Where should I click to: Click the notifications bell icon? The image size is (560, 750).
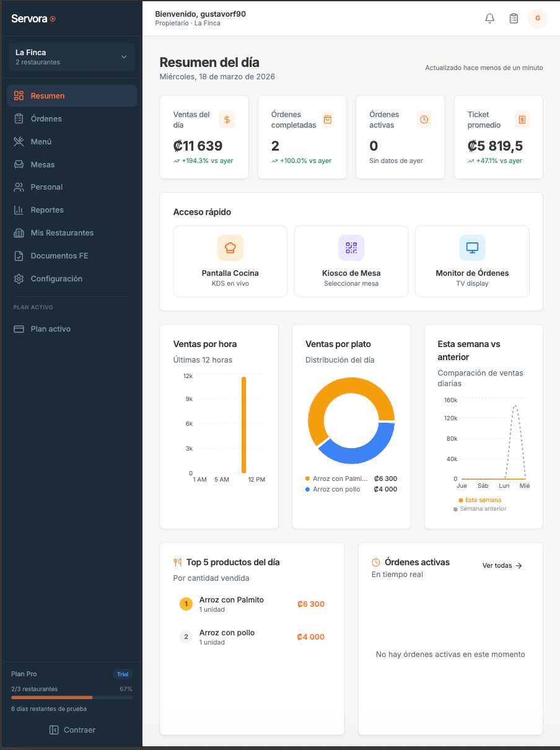pos(489,19)
